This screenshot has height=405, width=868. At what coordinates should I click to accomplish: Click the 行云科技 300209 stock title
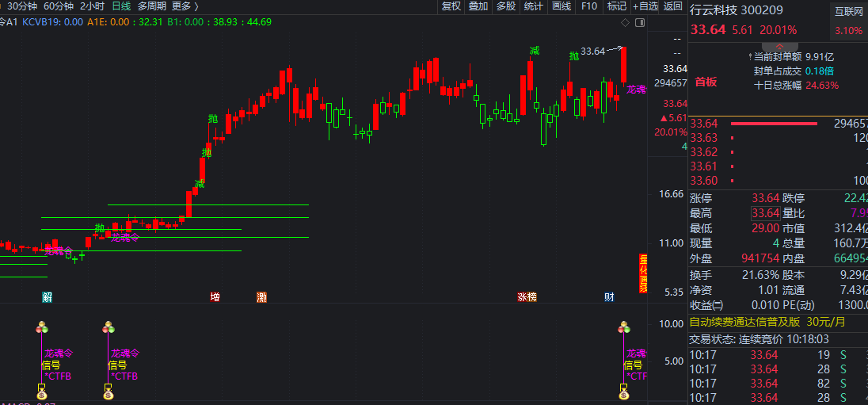(737, 10)
